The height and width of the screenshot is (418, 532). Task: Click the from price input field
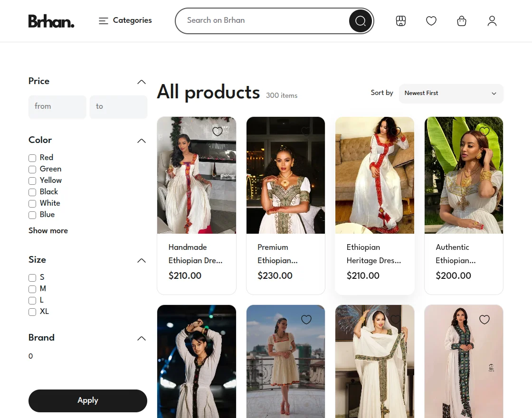click(57, 107)
